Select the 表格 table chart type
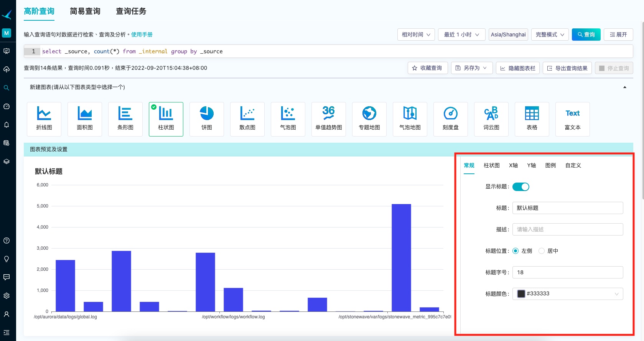 click(532, 119)
